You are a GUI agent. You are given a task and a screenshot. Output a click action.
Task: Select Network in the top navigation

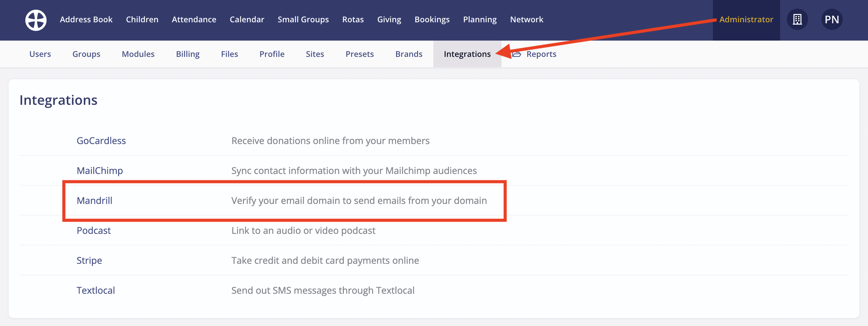coord(527,20)
